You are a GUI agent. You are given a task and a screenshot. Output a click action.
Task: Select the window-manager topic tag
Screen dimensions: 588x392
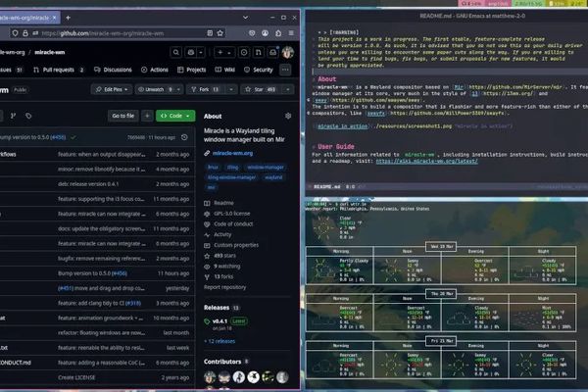[266, 168]
